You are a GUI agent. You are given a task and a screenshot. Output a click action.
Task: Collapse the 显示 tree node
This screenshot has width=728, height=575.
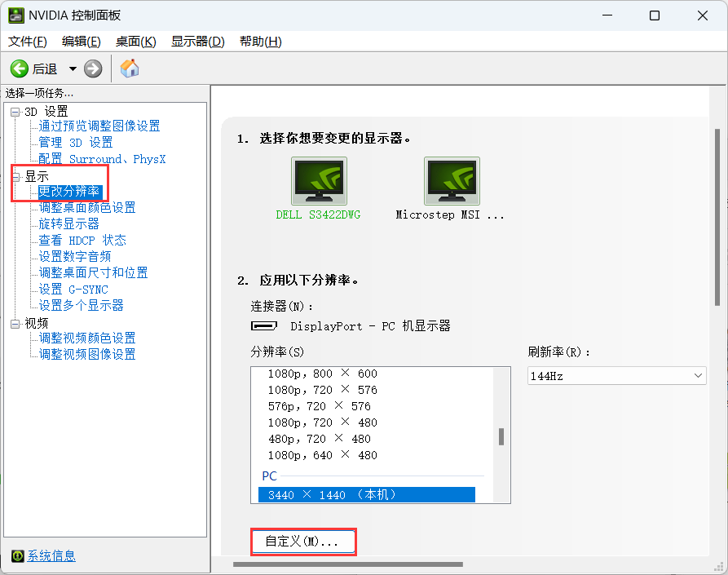click(15, 176)
